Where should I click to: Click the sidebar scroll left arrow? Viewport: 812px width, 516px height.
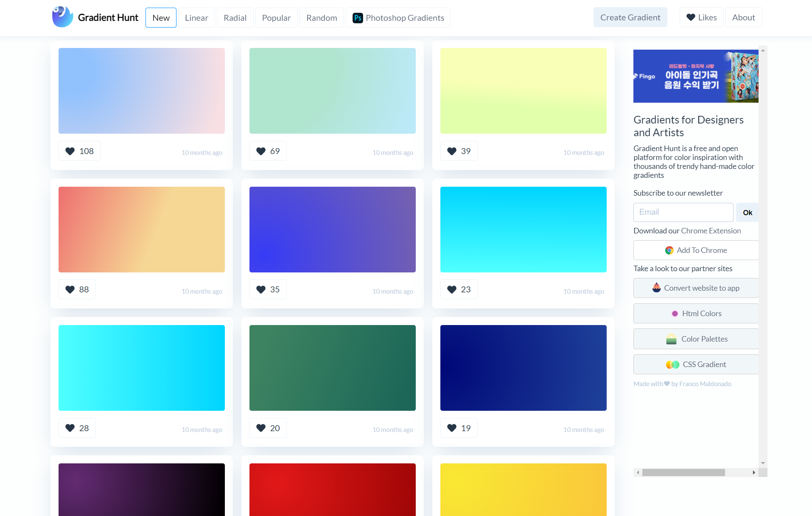tap(638, 472)
